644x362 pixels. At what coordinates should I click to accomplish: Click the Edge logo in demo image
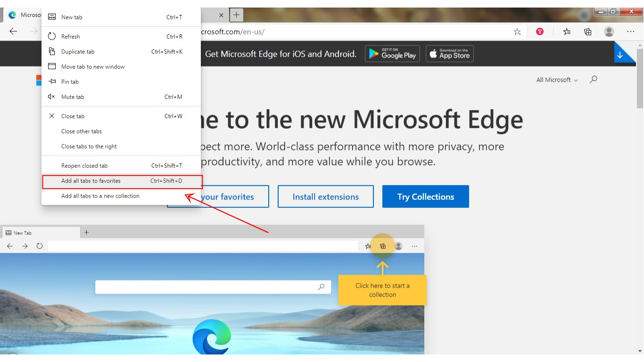point(212,336)
